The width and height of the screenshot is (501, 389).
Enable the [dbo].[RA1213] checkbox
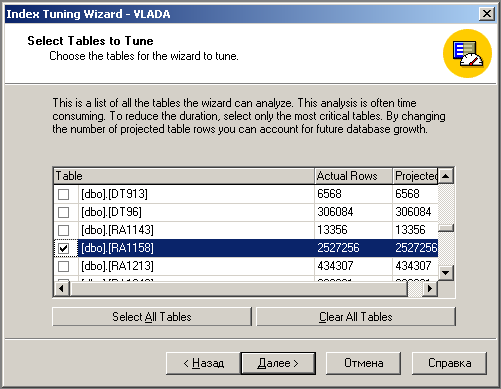63,266
